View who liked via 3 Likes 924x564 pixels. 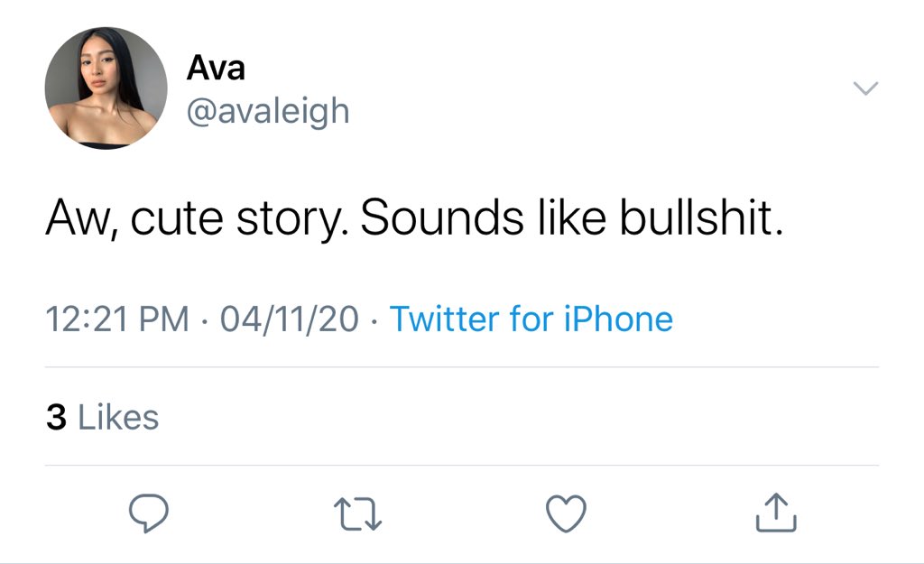pyautogui.click(x=103, y=417)
